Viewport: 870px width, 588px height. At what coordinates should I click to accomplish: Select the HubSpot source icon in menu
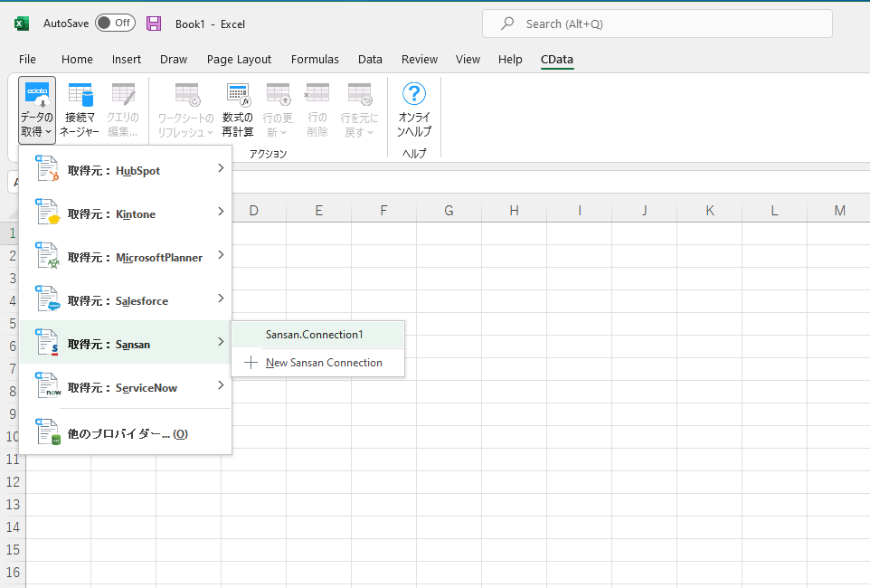tap(47, 170)
